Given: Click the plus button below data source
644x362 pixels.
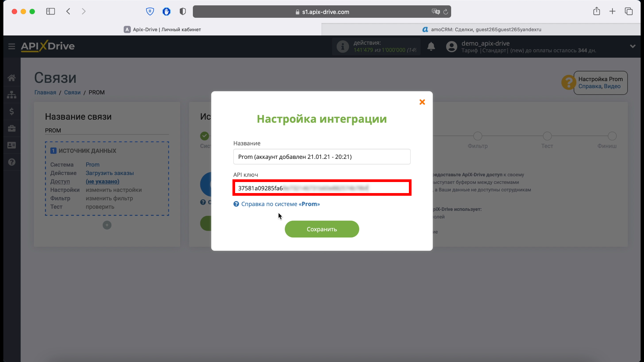Looking at the screenshot, I should pos(107,225).
